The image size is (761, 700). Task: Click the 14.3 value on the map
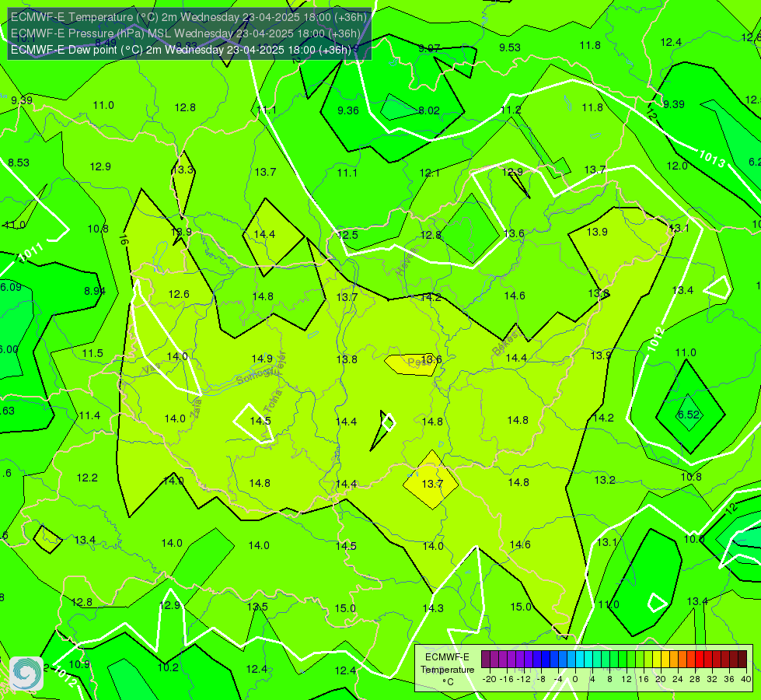[433, 608]
